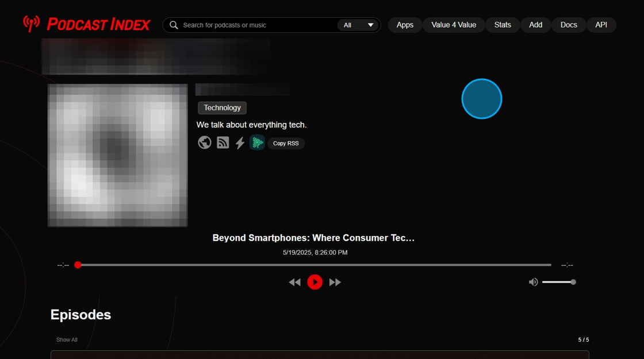
Task: Open the Apps page
Action: [x=405, y=25]
